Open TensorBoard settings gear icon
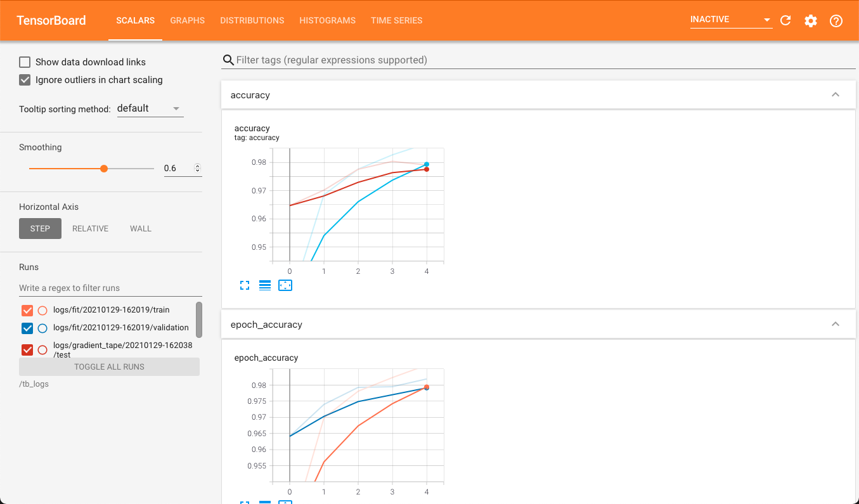 coord(811,20)
